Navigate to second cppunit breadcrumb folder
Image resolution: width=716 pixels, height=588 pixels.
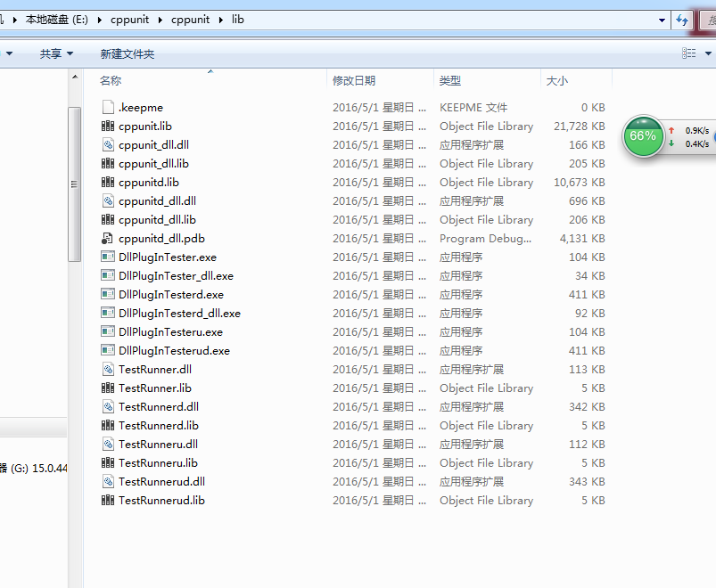pyautogui.click(x=191, y=20)
